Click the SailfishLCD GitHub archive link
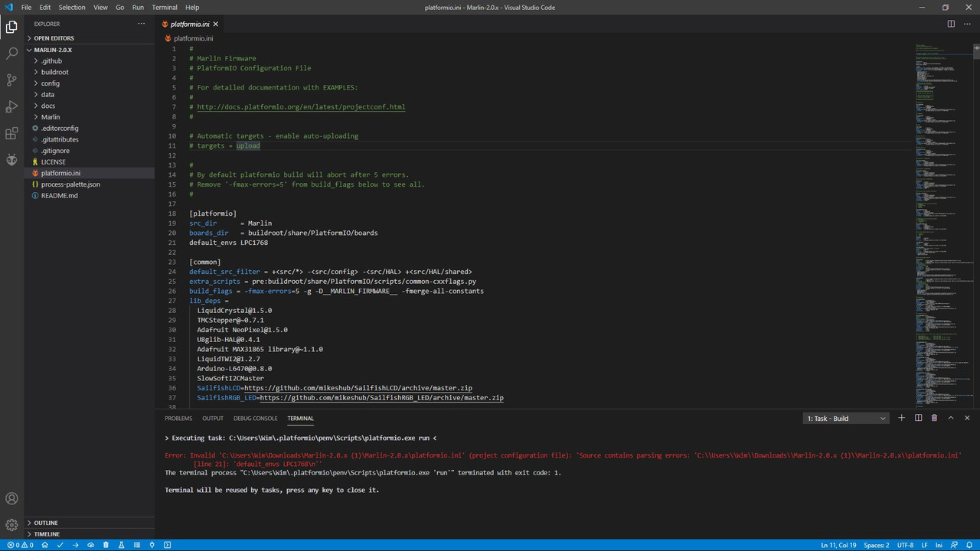The width and height of the screenshot is (980, 551). click(358, 388)
